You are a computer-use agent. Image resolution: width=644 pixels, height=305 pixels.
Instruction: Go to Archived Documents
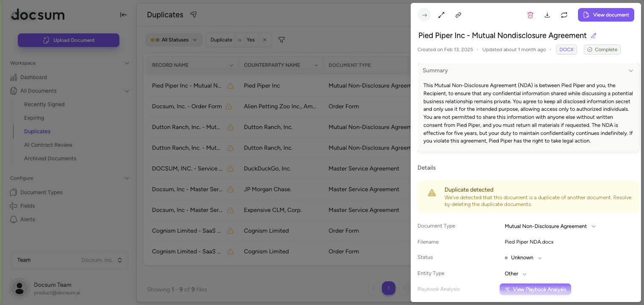(x=50, y=159)
